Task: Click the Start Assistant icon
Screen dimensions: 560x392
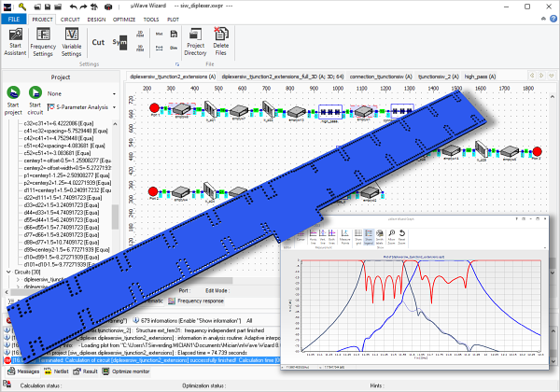Action: click(x=15, y=42)
